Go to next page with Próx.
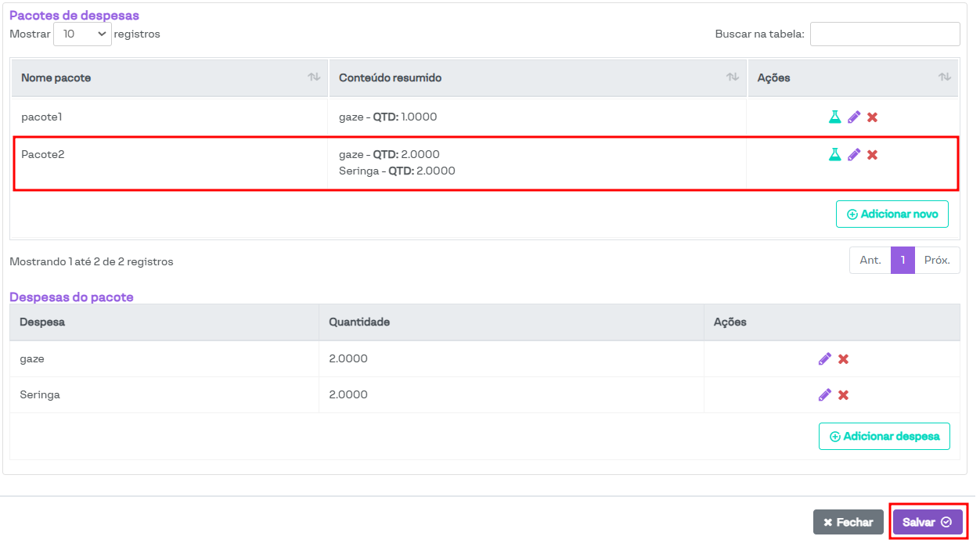Viewport: 980px width, 547px height. coord(937,261)
